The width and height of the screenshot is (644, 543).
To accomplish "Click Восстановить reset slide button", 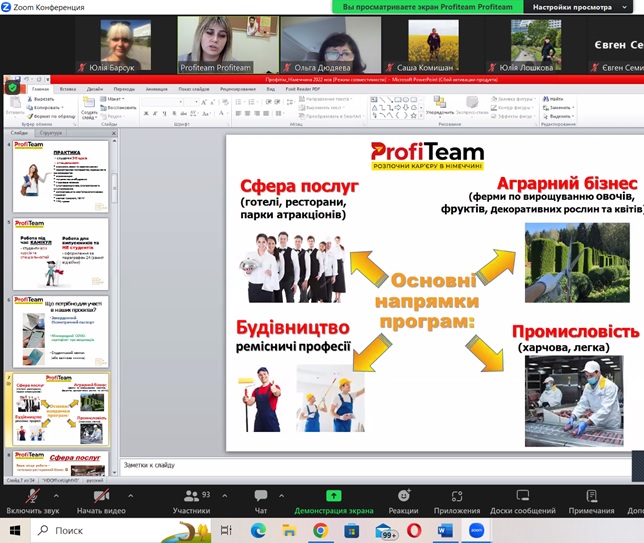I will [118, 108].
